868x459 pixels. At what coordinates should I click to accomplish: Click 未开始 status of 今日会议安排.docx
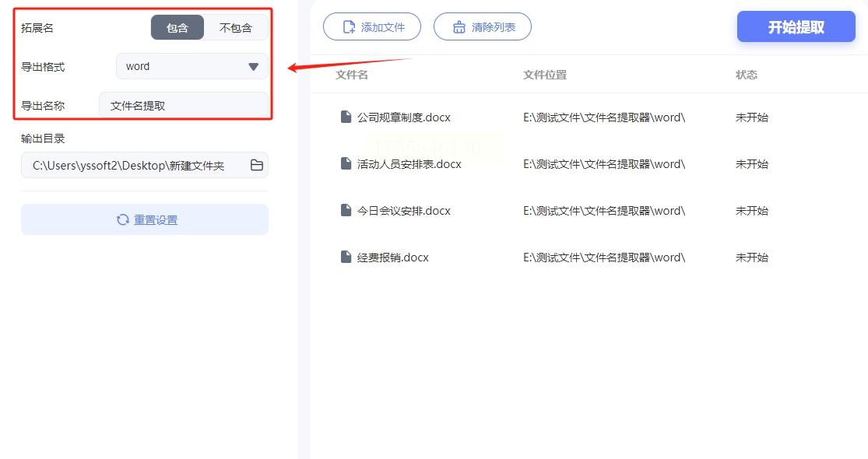pyautogui.click(x=752, y=211)
